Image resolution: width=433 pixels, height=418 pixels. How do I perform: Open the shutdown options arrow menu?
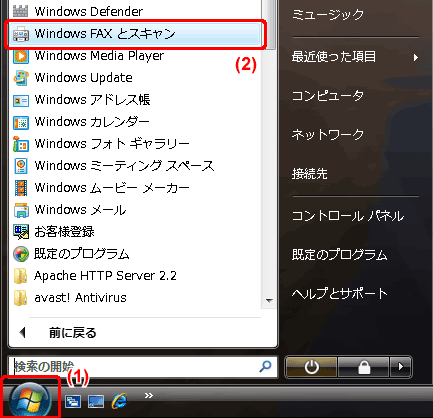click(401, 367)
